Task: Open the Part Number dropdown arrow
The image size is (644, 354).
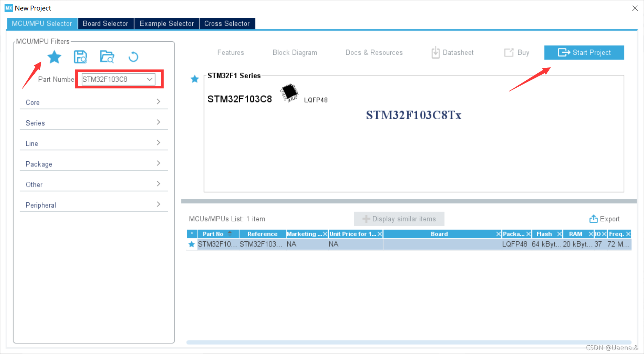Action: (150, 79)
